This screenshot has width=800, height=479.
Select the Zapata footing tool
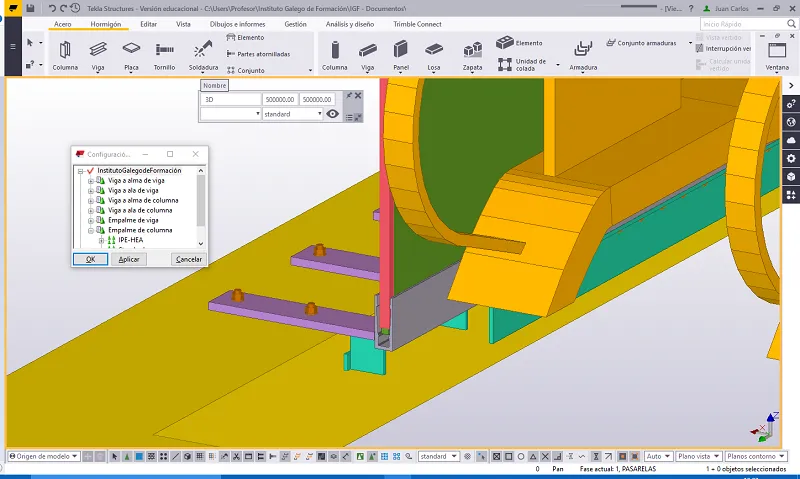[472, 56]
